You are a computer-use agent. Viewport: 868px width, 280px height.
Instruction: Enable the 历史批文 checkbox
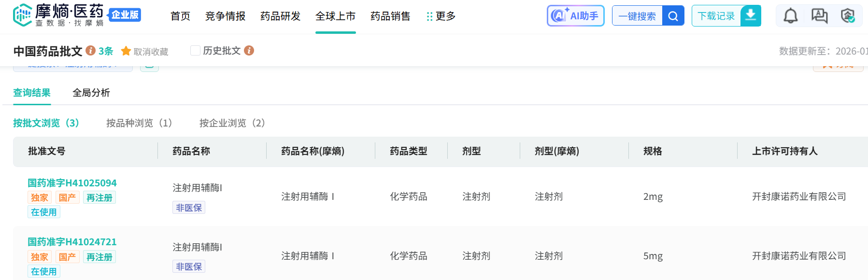coord(195,51)
